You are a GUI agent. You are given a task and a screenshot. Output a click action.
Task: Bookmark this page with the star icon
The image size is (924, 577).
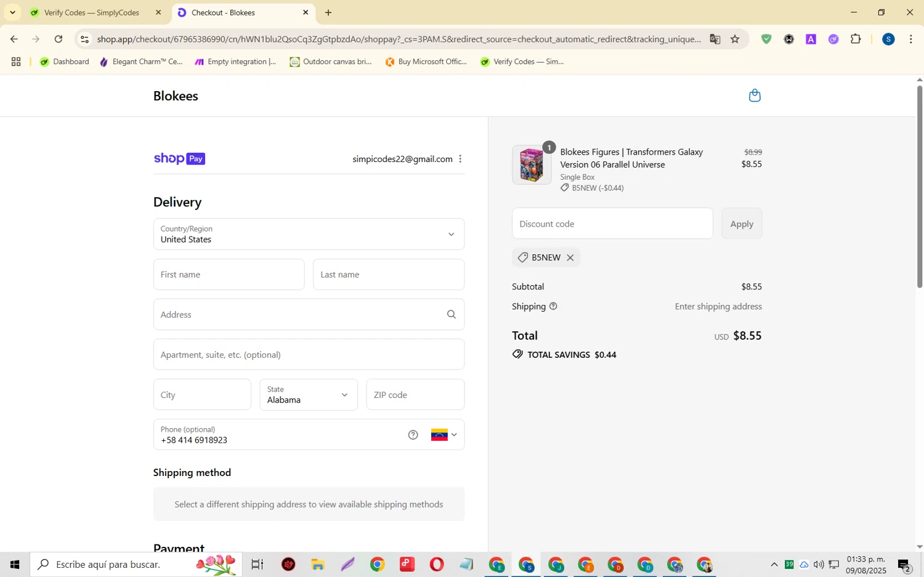pos(735,39)
